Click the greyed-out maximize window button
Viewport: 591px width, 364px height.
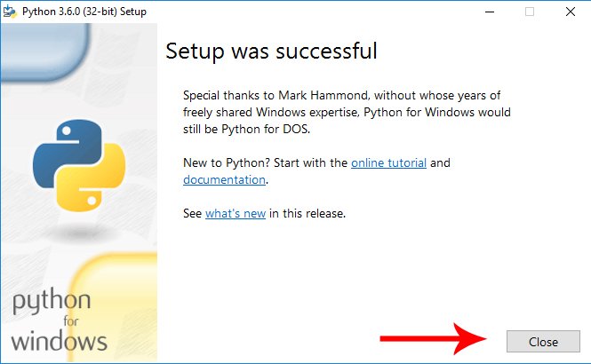click(x=530, y=12)
